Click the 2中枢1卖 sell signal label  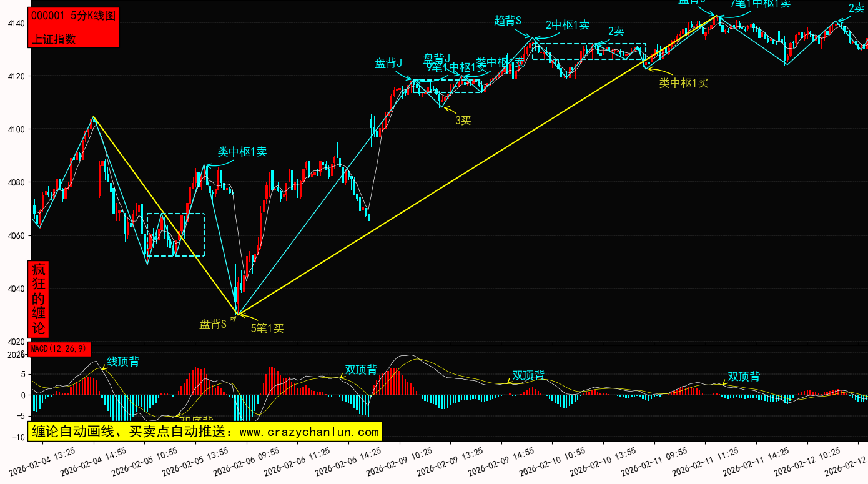pos(567,25)
